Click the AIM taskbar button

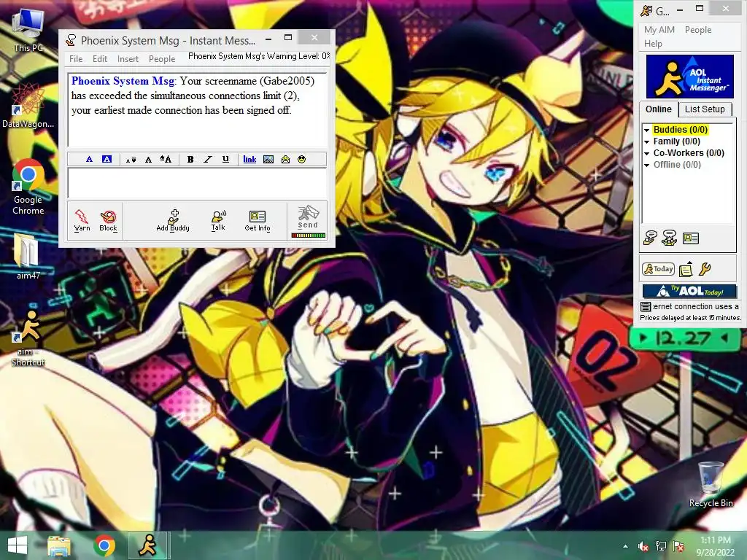click(148, 545)
